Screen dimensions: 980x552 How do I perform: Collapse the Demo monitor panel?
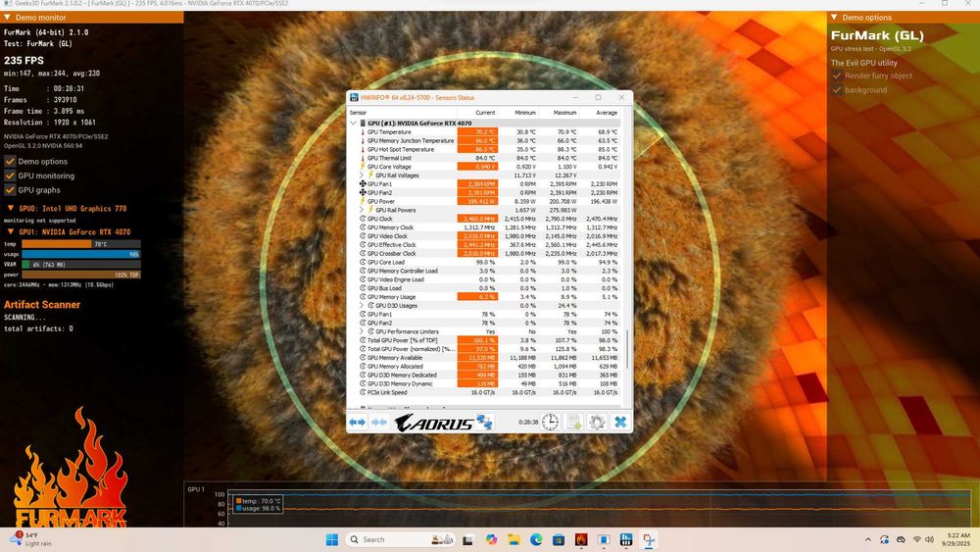click(8, 18)
